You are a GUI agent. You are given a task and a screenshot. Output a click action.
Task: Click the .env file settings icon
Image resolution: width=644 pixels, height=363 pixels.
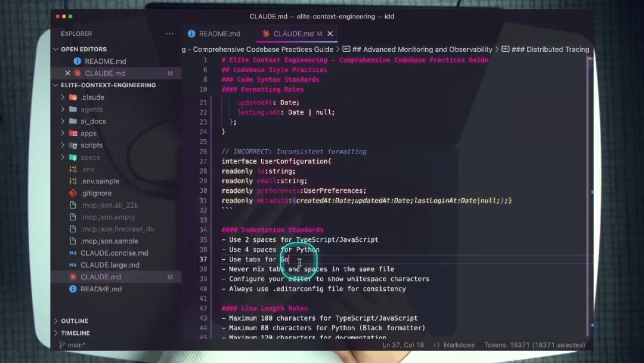(73, 169)
